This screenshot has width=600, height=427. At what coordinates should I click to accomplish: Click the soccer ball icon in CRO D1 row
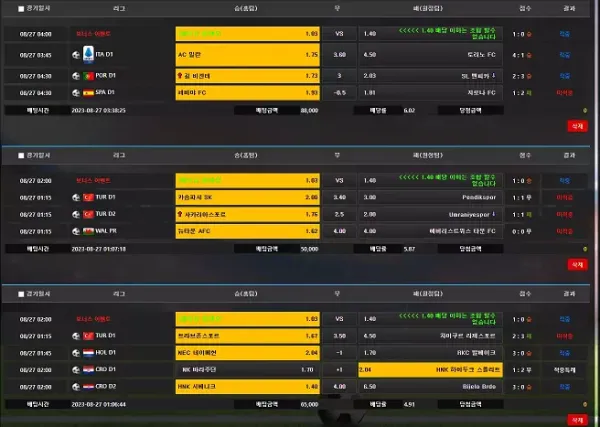click(x=76, y=370)
